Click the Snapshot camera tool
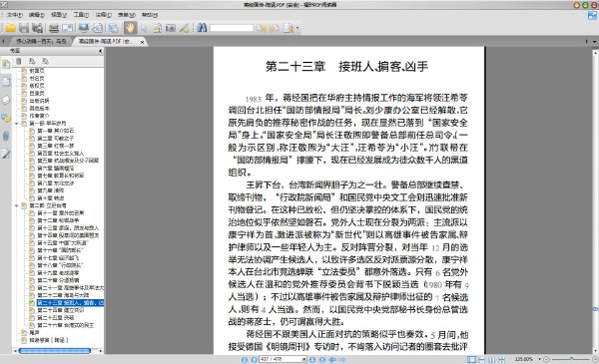599x364 pixels. click(171, 28)
